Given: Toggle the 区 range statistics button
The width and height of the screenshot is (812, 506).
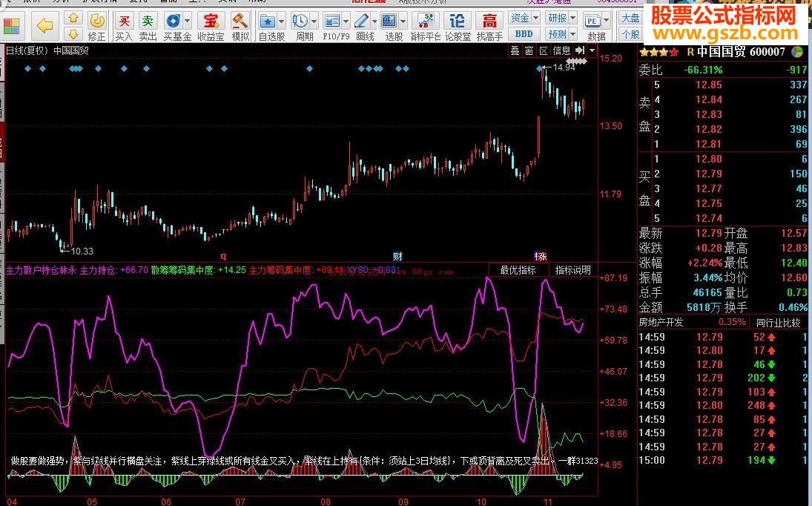Looking at the screenshot, I should (544, 50).
